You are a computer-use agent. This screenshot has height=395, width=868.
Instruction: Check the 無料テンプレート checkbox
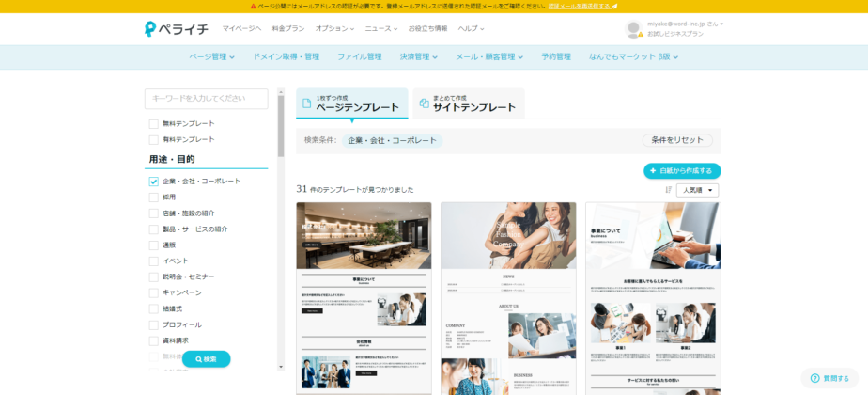154,124
